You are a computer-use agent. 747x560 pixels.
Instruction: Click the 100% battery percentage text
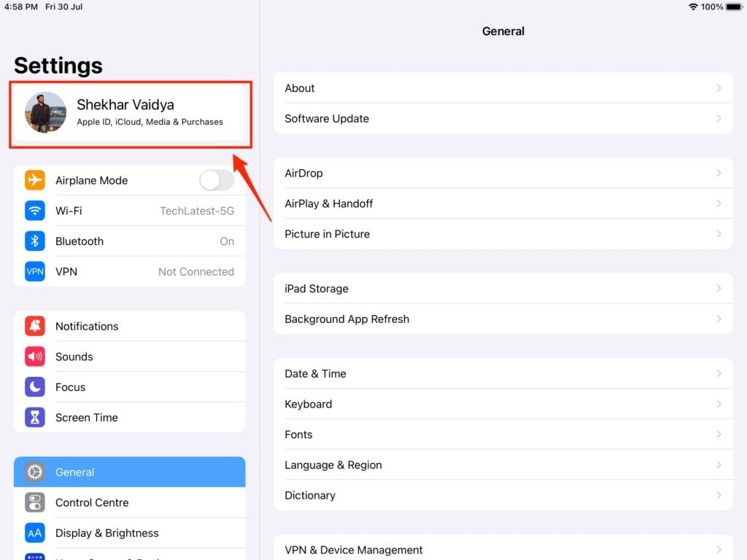[712, 7]
